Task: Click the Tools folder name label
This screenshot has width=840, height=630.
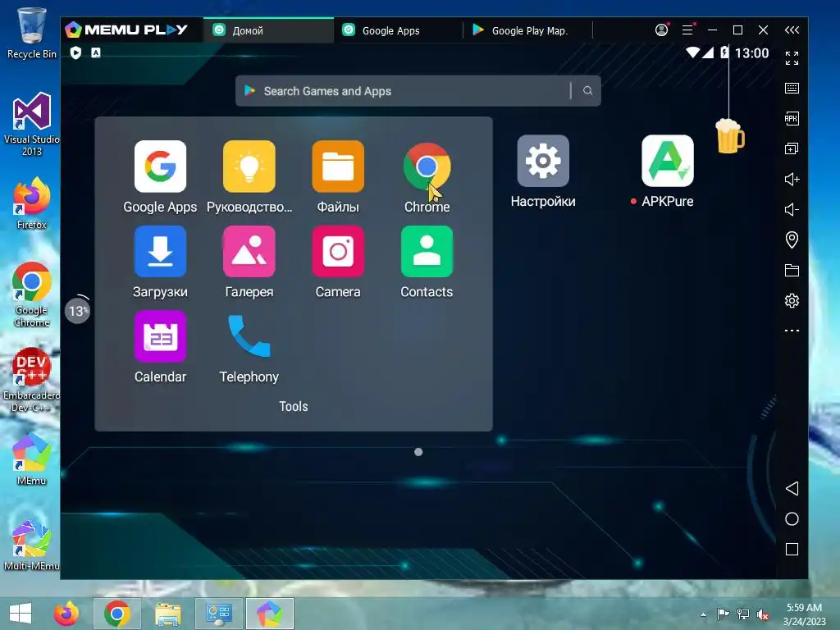Action: [294, 407]
